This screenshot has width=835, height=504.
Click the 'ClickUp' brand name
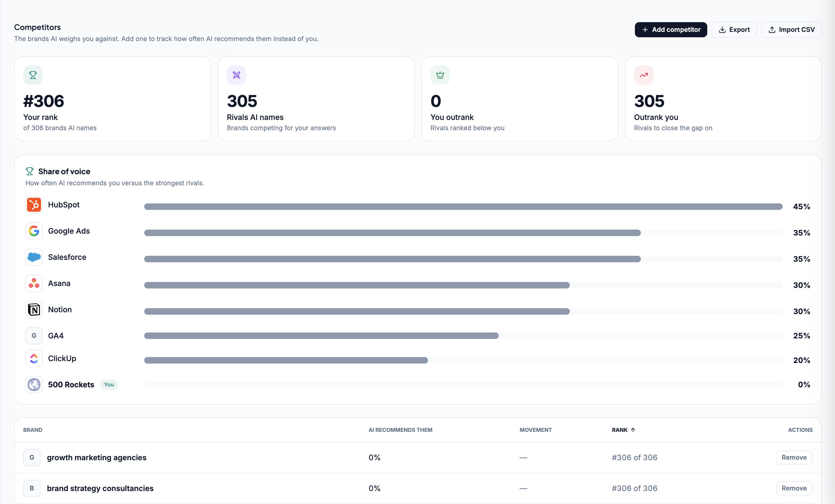pyautogui.click(x=62, y=359)
